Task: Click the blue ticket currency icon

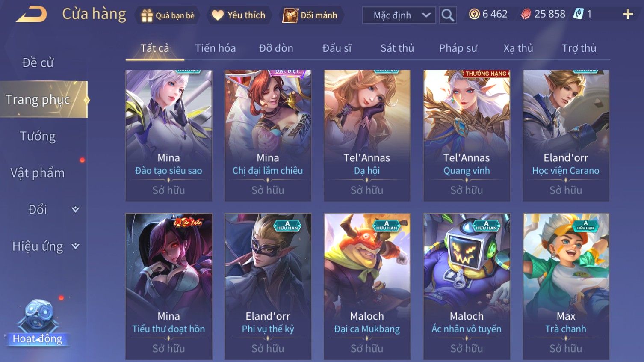Action: point(578,14)
